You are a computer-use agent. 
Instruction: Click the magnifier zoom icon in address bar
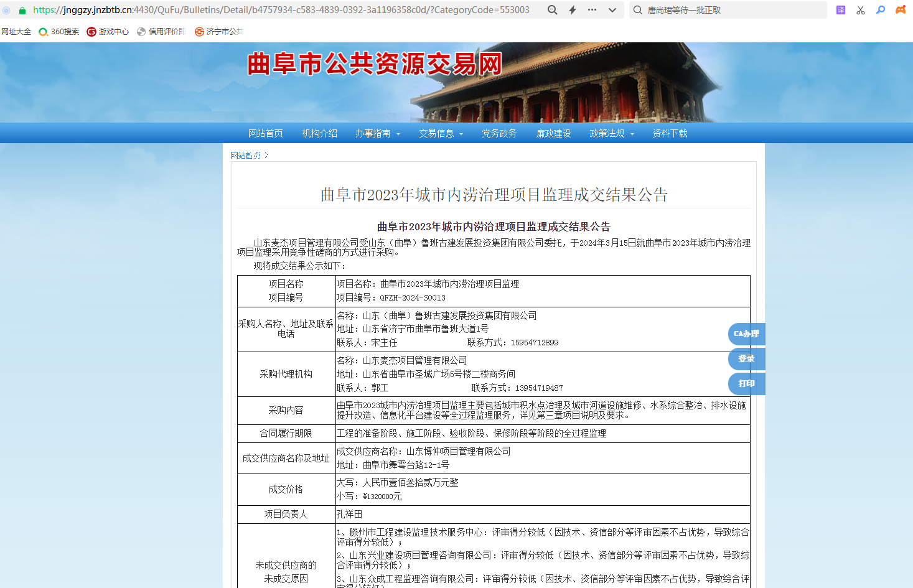coord(552,10)
